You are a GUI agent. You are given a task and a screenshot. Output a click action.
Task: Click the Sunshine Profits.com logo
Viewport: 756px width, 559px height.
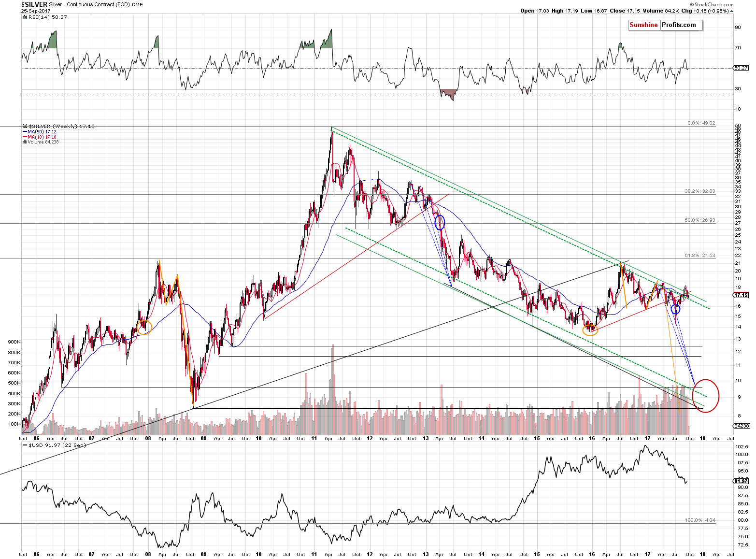pyautogui.click(x=665, y=25)
